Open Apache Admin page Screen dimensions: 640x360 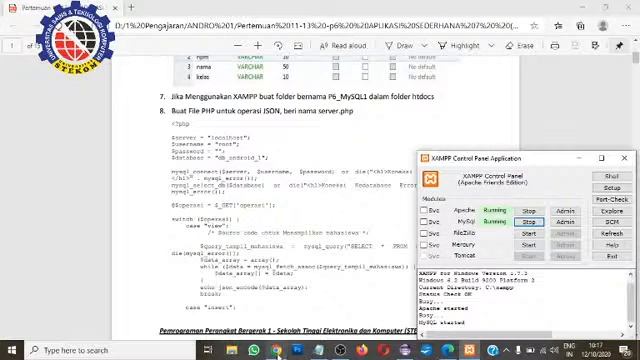(x=565, y=211)
